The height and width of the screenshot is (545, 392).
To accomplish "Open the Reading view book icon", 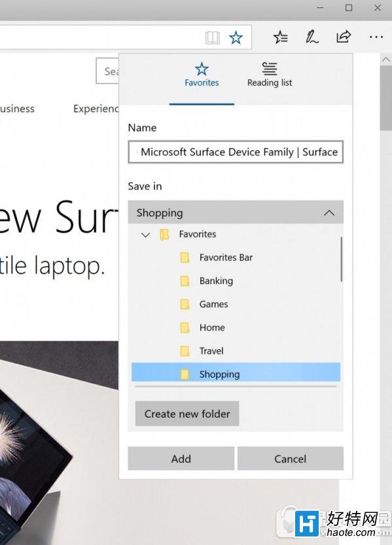I will point(212,37).
